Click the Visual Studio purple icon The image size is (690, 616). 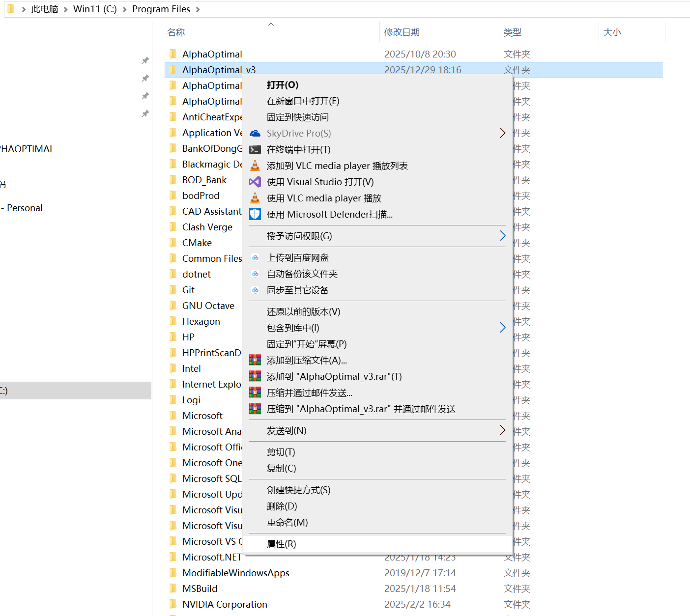(x=255, y=182)
